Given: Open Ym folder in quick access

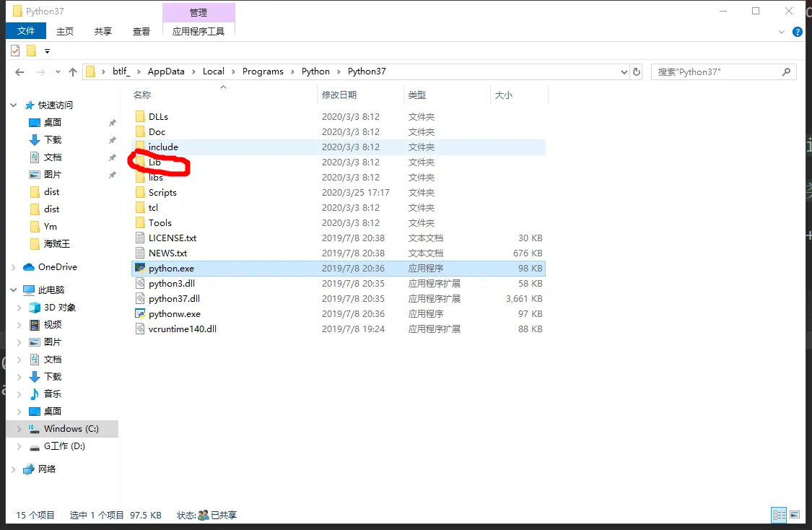Looking at the screenshot, I should pyautogui.click(x=51, y=227).
